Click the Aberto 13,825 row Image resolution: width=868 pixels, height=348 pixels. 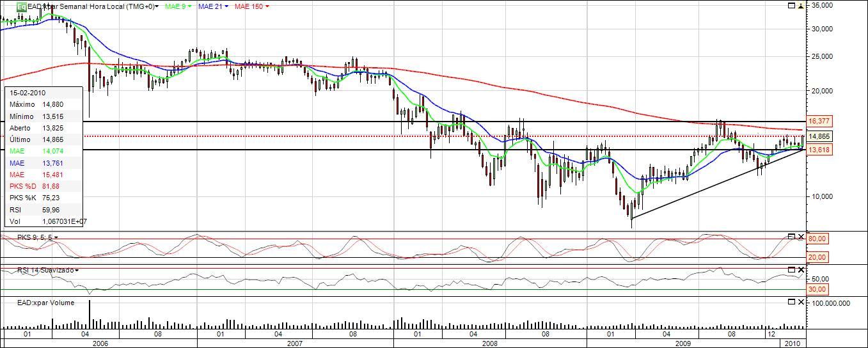coord(43,128)
